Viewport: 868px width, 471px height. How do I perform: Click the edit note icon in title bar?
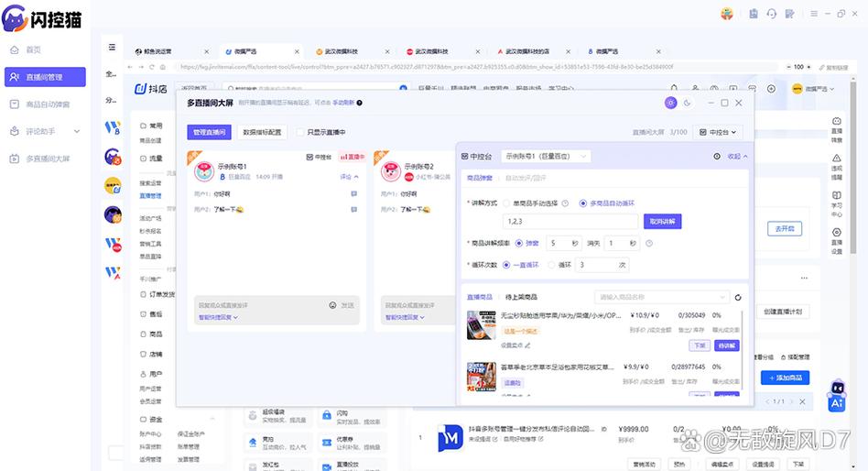pos(790,14)
